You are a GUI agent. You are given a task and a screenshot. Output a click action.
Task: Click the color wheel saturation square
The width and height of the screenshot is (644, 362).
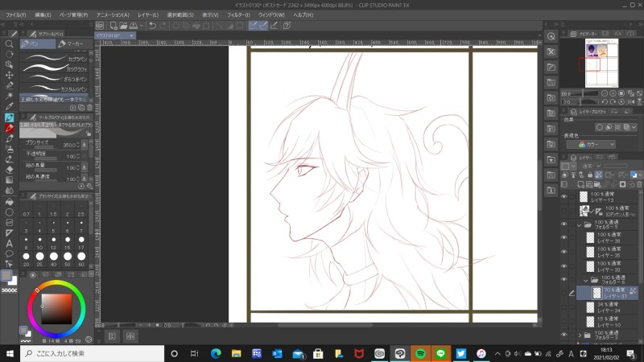click(56, 308)
